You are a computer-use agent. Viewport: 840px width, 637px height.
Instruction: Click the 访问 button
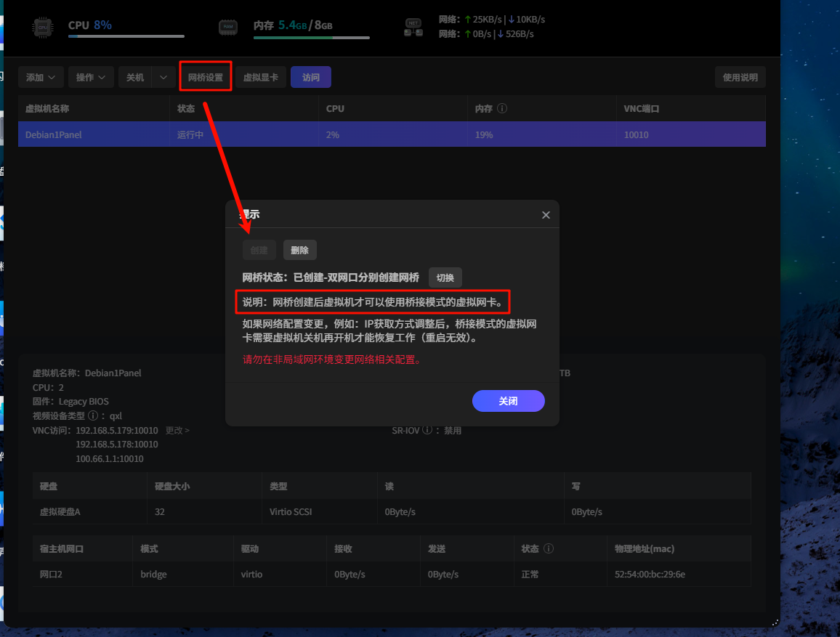[x=311, y=78]
